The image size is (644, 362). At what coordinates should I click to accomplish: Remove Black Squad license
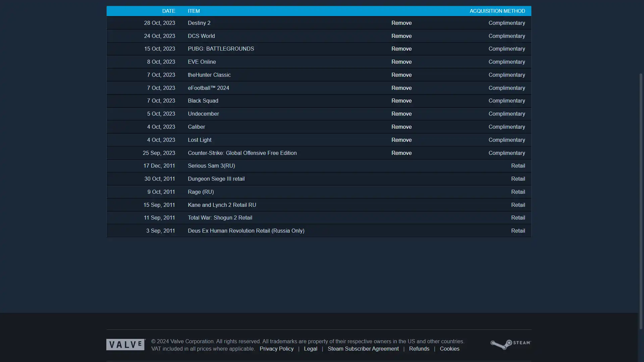click(401, 101)
